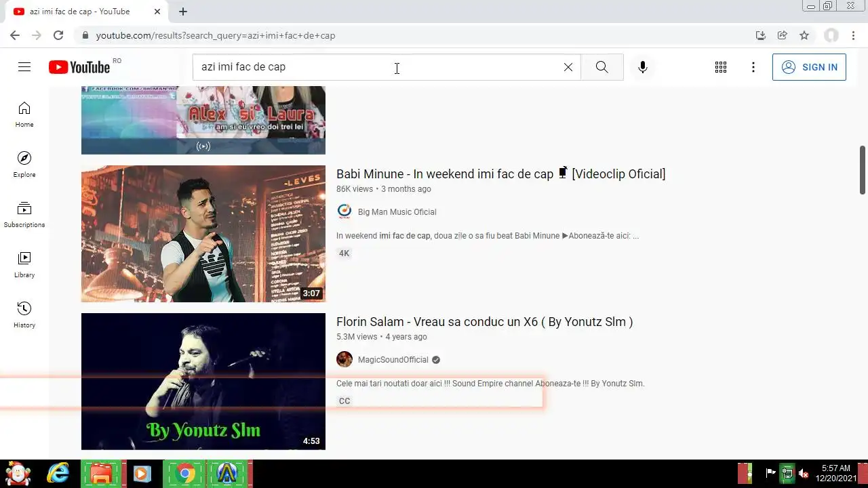
Task: Click the MagicSoundOfficial channel avatar
Action: [x=344, y=359]
